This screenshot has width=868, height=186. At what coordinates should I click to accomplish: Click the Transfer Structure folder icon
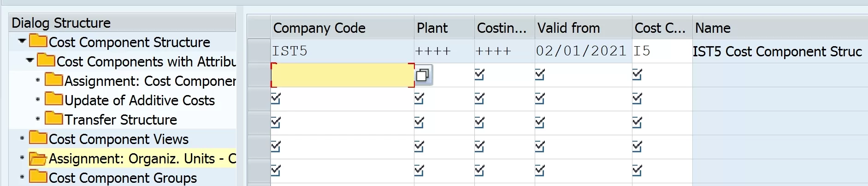point(54,118)
